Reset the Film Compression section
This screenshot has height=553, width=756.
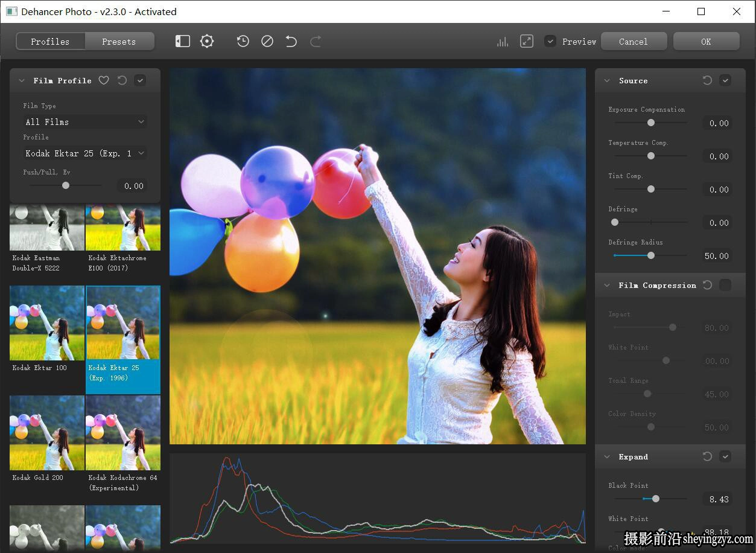707,285
